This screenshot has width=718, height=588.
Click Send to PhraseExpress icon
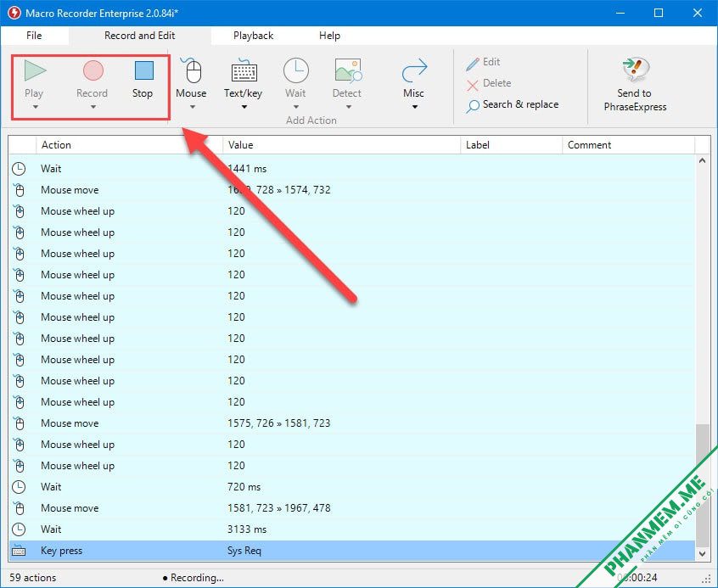[x=636, y=70]
